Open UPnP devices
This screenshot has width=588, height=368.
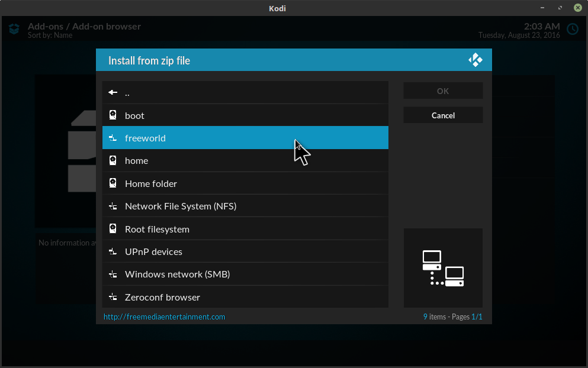(x=245, y=251)
